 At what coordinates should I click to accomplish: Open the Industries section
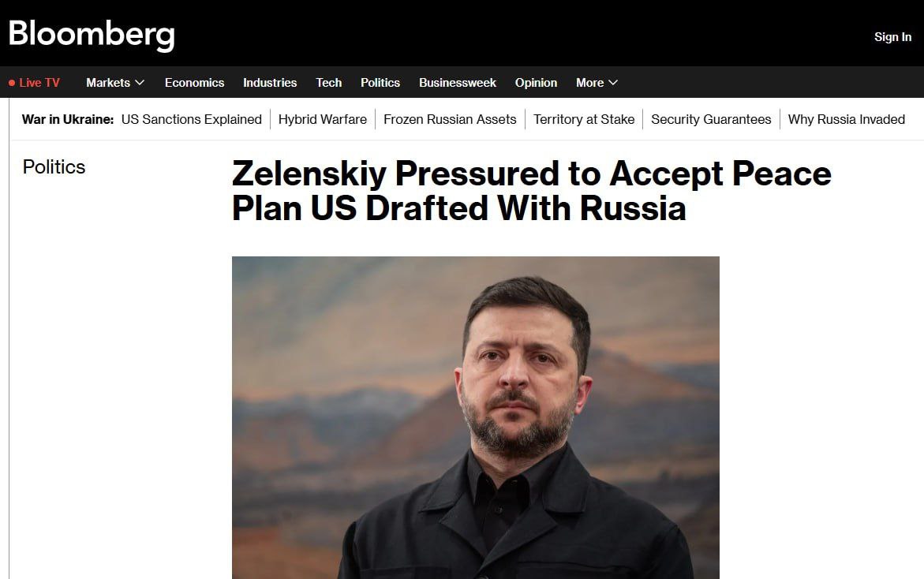click(x=270, y=83)
